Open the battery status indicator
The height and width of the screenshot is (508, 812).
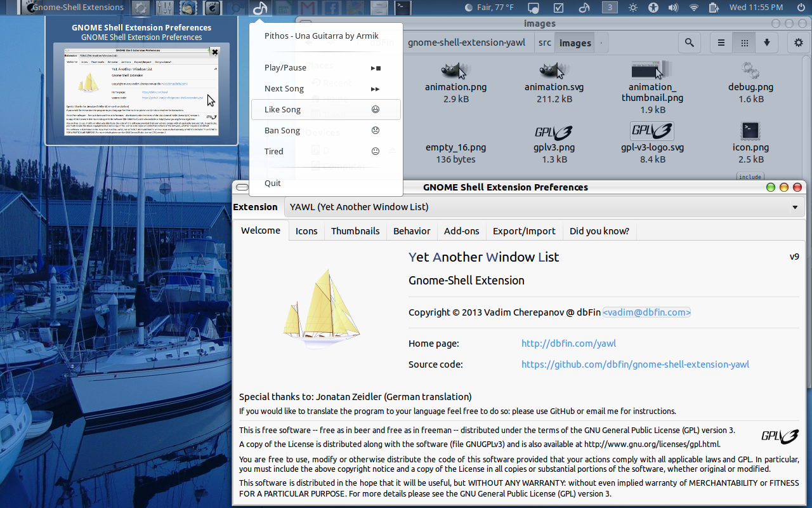point(714,8)
